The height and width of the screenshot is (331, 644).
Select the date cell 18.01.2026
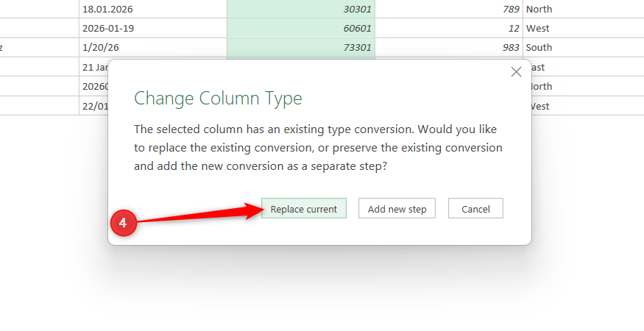coord(153,9)
